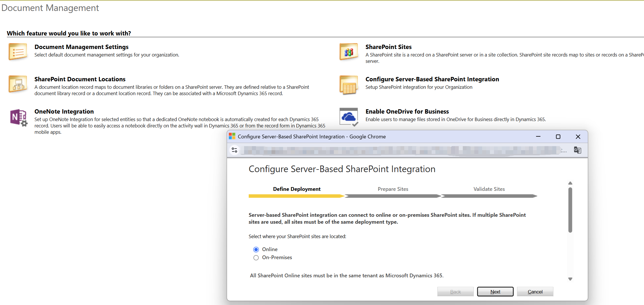Click the dialog vertical scrollbar thumb
Screen dimensions: 644x305
tap(570, 210)
